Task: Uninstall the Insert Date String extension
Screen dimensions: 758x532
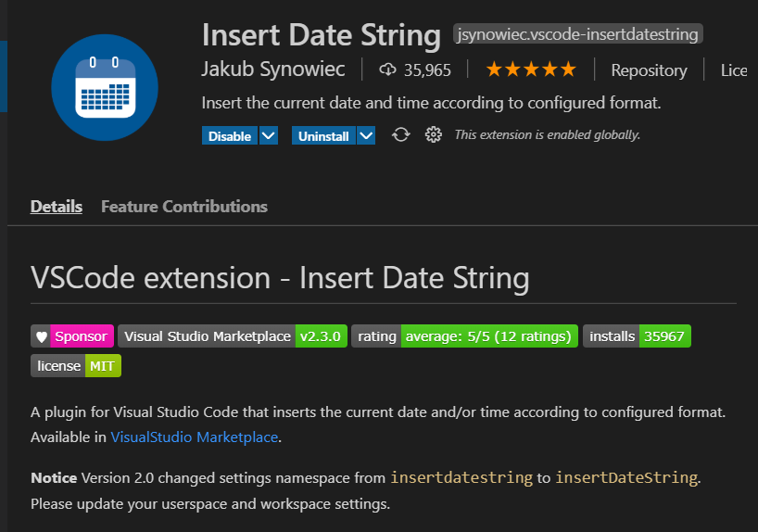Action: (x=323, y=136)
